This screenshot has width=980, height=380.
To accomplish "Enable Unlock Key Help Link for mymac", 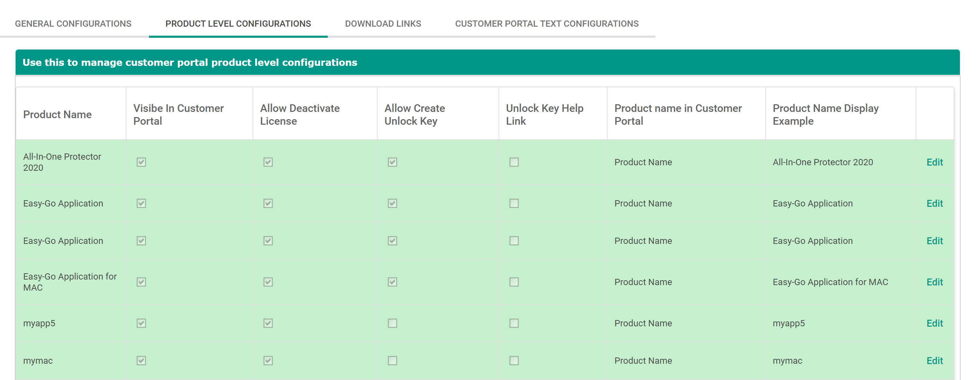I will [x=514, y=361].
